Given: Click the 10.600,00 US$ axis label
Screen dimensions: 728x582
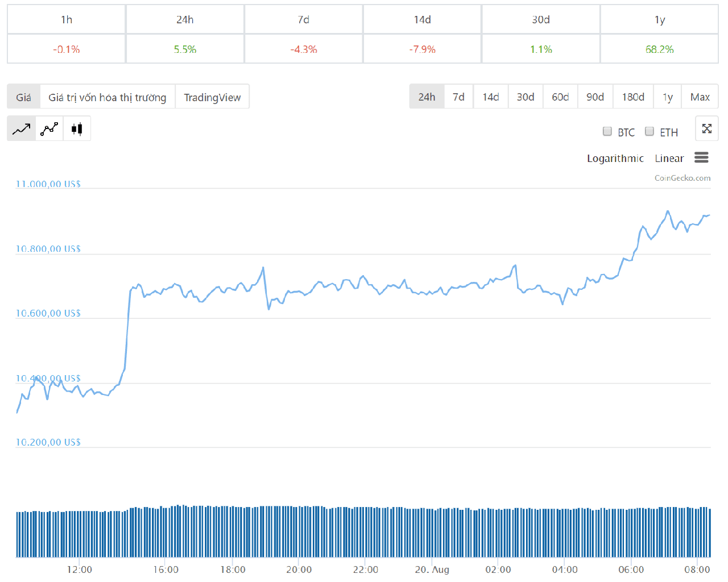Looking at the screenshot, I should (48, 313).
